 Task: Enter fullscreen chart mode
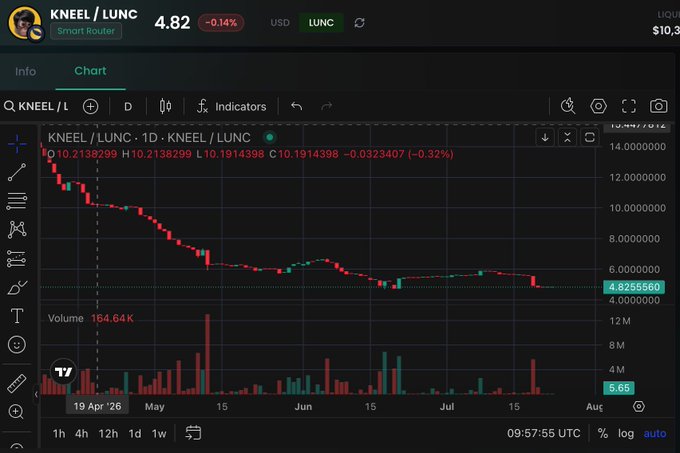(x=628, y=106)
